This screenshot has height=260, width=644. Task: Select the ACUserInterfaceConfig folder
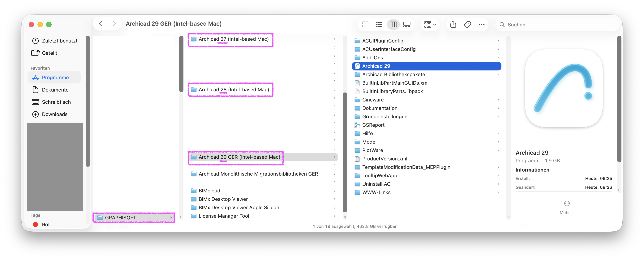[x=427, y=49]
